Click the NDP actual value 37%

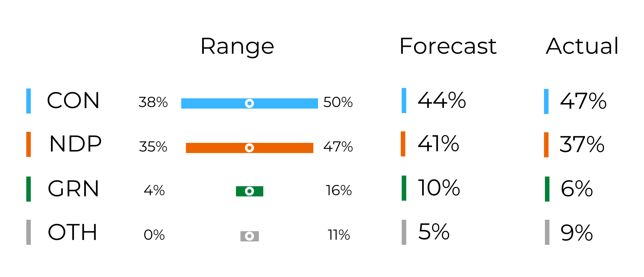coord(582,144)
